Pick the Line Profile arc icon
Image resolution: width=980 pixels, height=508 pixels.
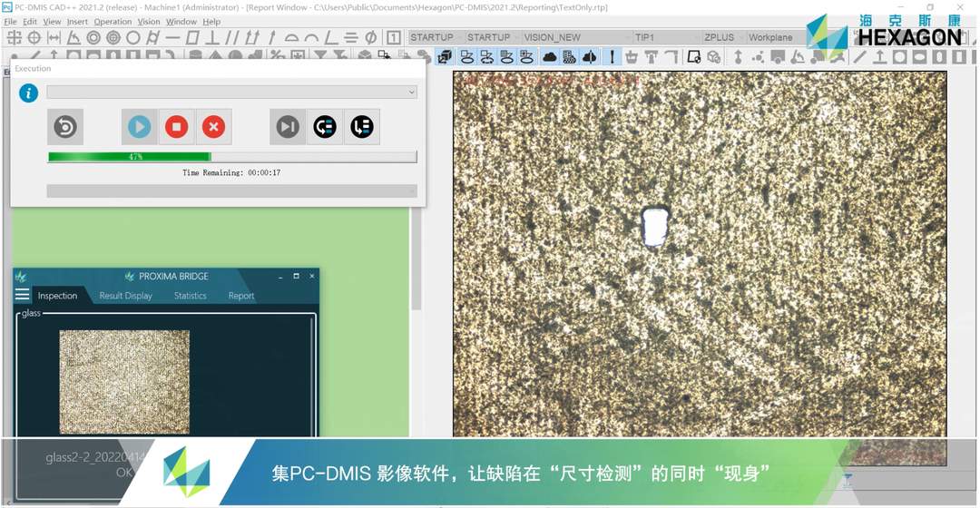(x=311, y=37)
